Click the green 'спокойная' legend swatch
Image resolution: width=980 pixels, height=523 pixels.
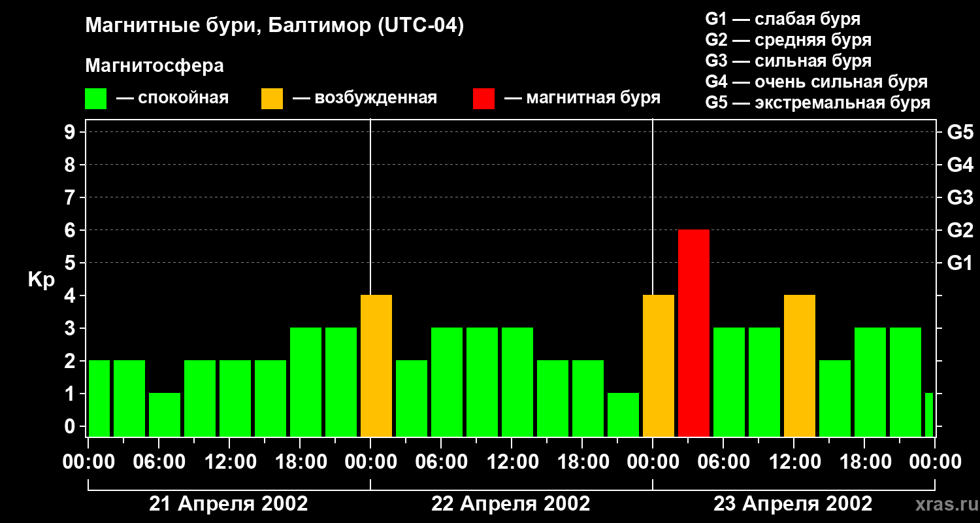coord(96,99)
